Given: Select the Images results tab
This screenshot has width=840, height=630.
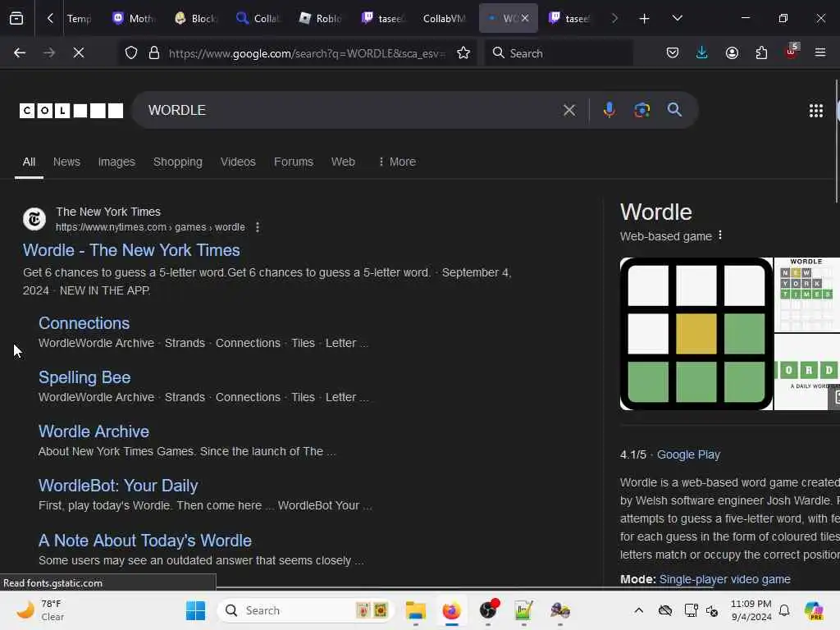Looking at the screenshot, I should coord(116,162).
